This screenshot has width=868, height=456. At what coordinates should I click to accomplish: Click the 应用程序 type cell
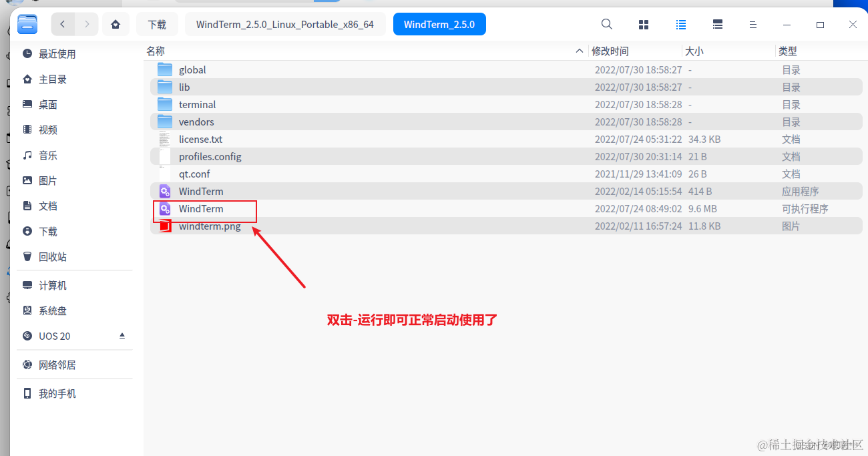coord(801,192)
